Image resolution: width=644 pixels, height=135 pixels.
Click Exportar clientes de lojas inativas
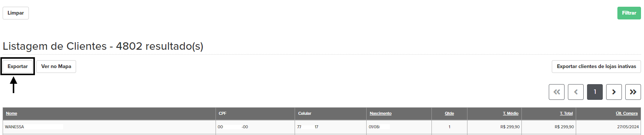pyautogui.click(x=596, y=66)
